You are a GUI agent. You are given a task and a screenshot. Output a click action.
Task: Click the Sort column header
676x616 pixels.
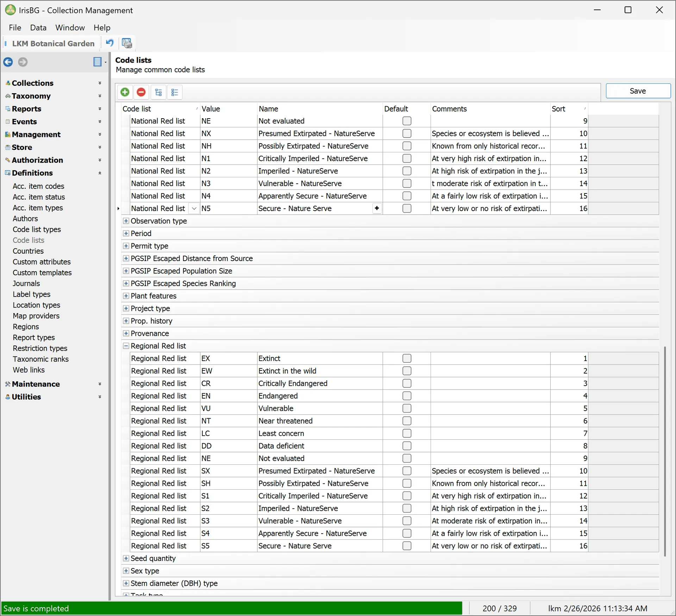569,109
